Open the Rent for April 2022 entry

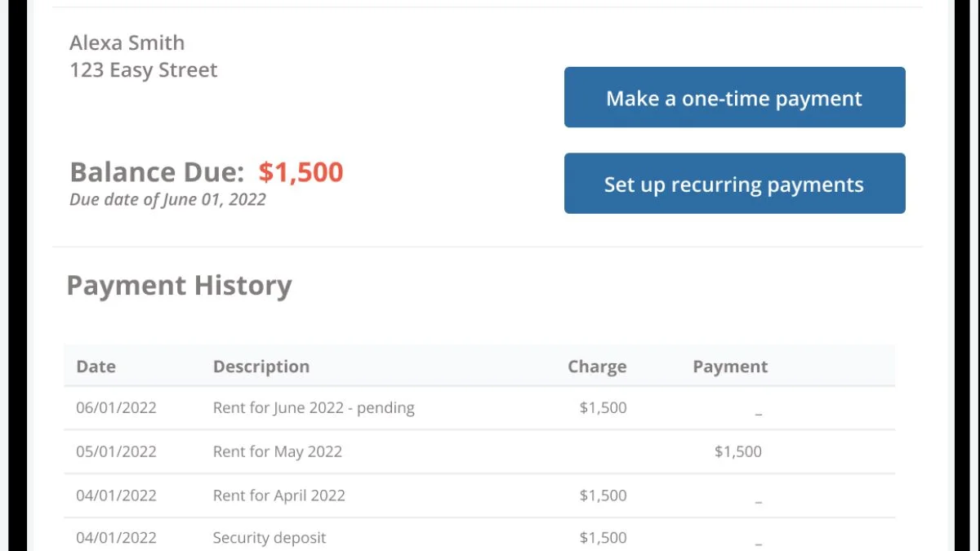pyautogui.click(x=278, y=495)
